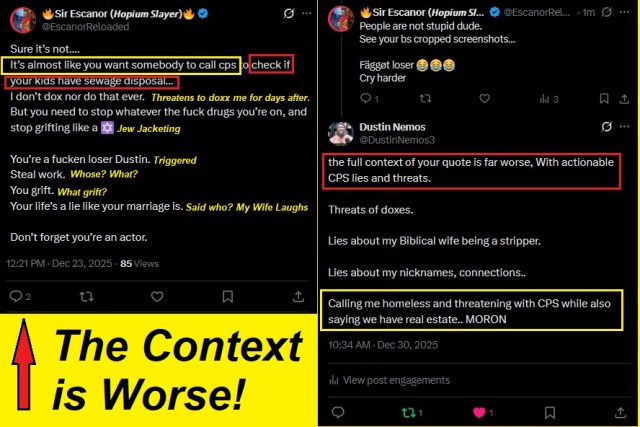Image resolution: width=640 pixels, height=427 pixels.
Task: Like the 'People are not stupid' reply
Action: pyautogui.click(x=484, y=98)
